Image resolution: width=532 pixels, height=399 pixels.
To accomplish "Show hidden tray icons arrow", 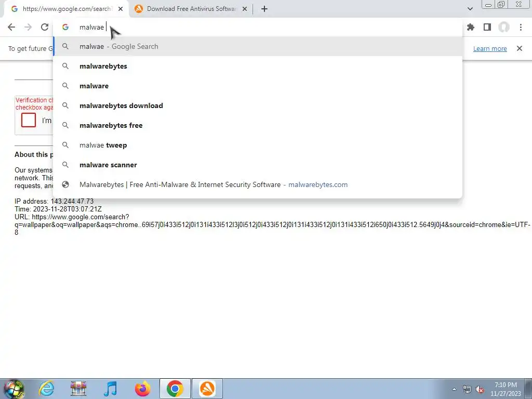I will point(454,389).
